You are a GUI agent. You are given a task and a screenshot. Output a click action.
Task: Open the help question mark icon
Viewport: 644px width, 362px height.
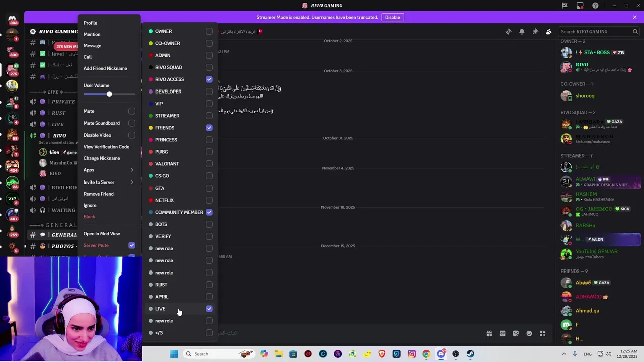596,6
